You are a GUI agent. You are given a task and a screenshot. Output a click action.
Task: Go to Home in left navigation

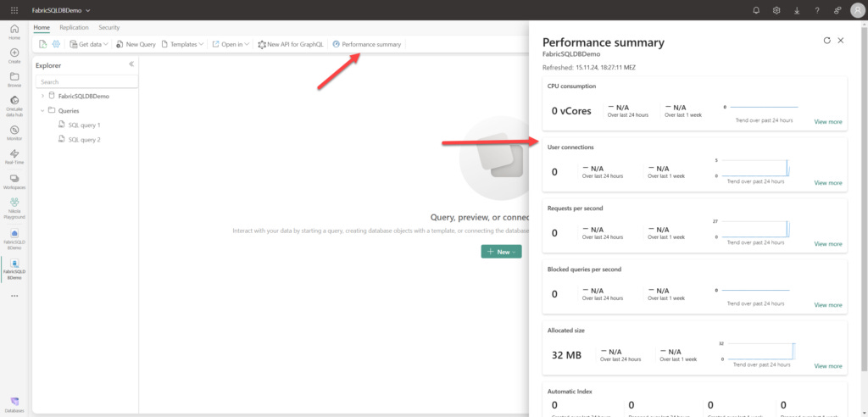[x=14, y=32]
